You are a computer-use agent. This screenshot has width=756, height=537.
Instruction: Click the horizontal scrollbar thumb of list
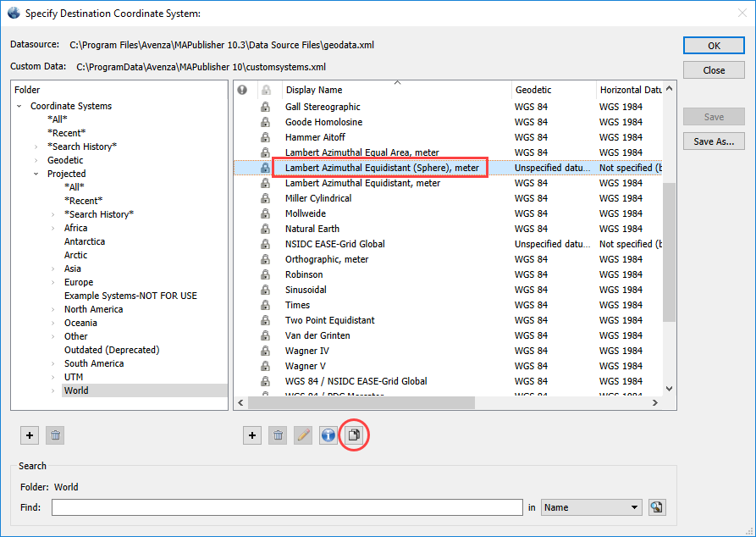click(x=361, y=402)
